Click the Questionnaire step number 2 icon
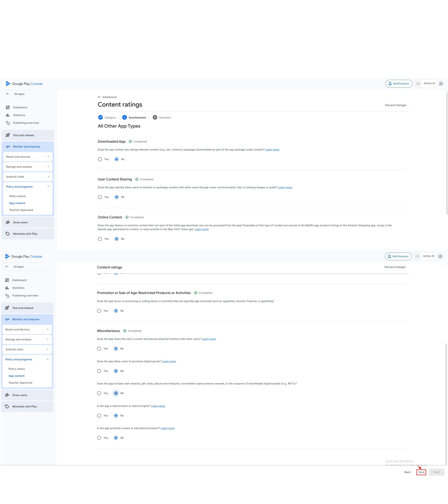 [125, 117]
